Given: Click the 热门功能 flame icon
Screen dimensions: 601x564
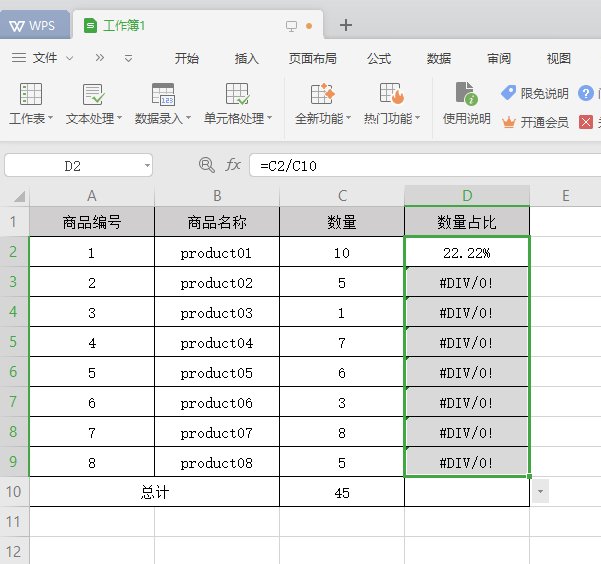Looking at the screenshot, I should 392,93.
